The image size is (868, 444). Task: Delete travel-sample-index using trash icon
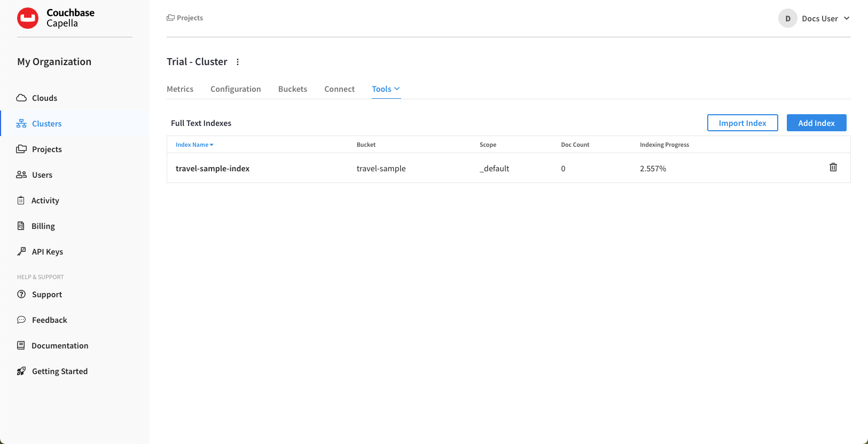833,167
